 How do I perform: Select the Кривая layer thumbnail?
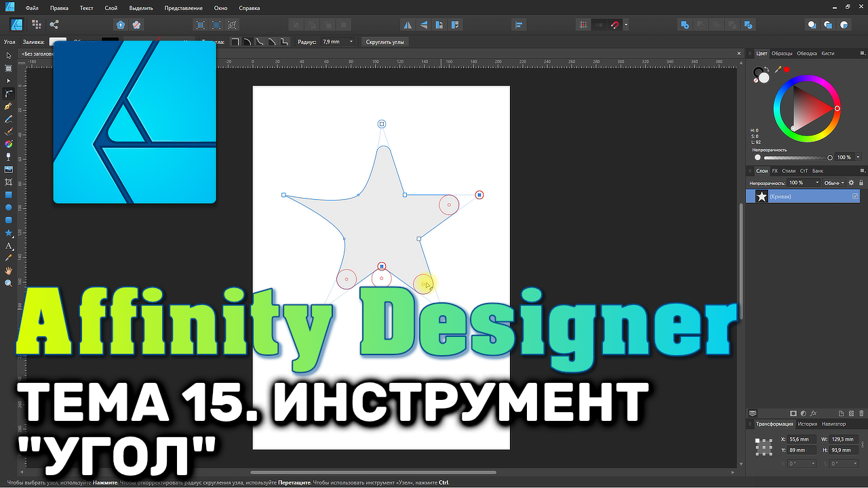(x=762, y=196)
